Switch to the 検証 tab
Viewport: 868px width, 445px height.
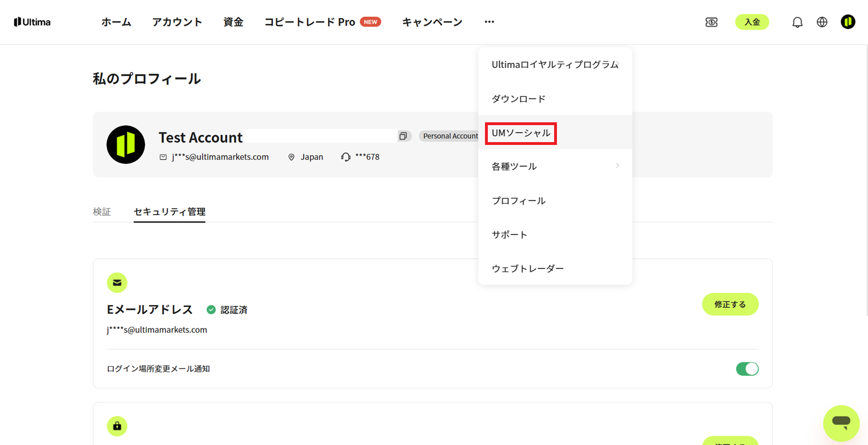pyautogui.click(x=102, y=212)
